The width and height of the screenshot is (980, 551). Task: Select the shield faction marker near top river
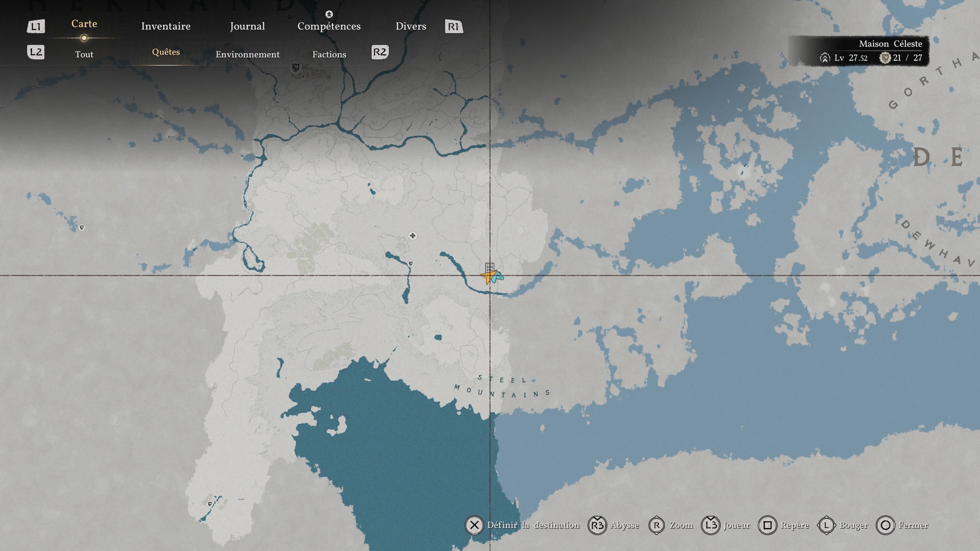point(296,68)
